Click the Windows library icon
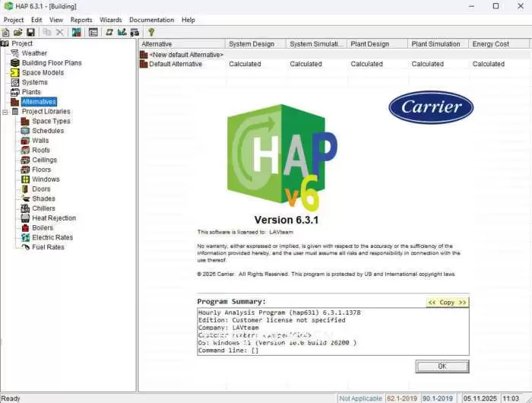Screen dimensions: 532x403 tap(25, 179)
